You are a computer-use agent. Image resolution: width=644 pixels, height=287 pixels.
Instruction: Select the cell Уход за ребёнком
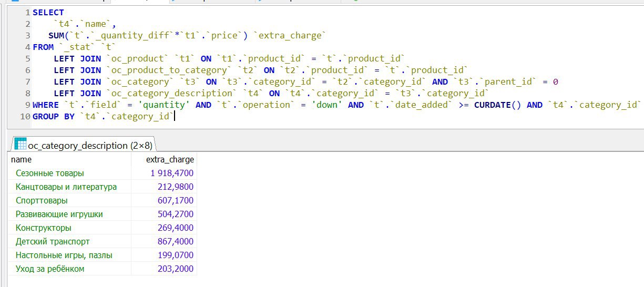(69, 269)
